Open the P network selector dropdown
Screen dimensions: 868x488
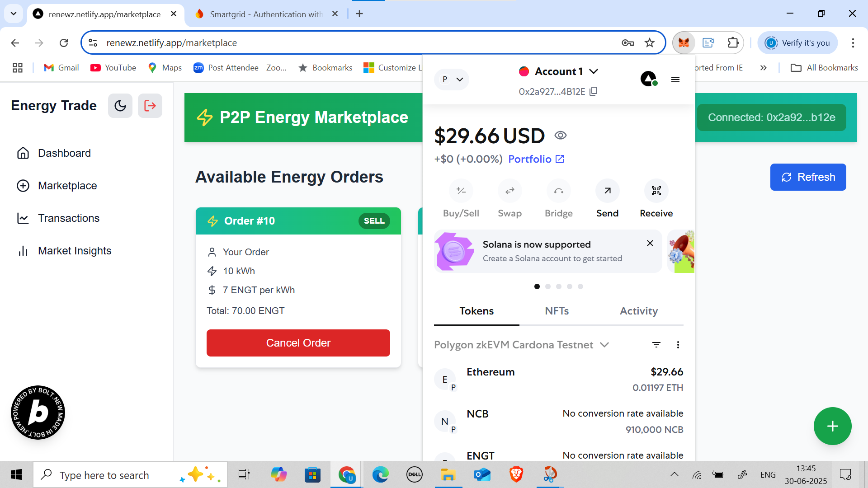(452, 80)
